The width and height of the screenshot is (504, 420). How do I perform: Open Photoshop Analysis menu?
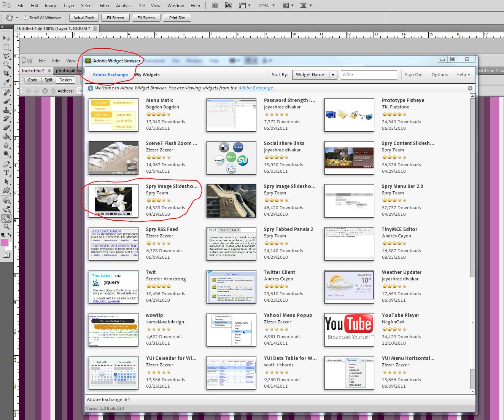pyautogui.click(x=124, y=6)
